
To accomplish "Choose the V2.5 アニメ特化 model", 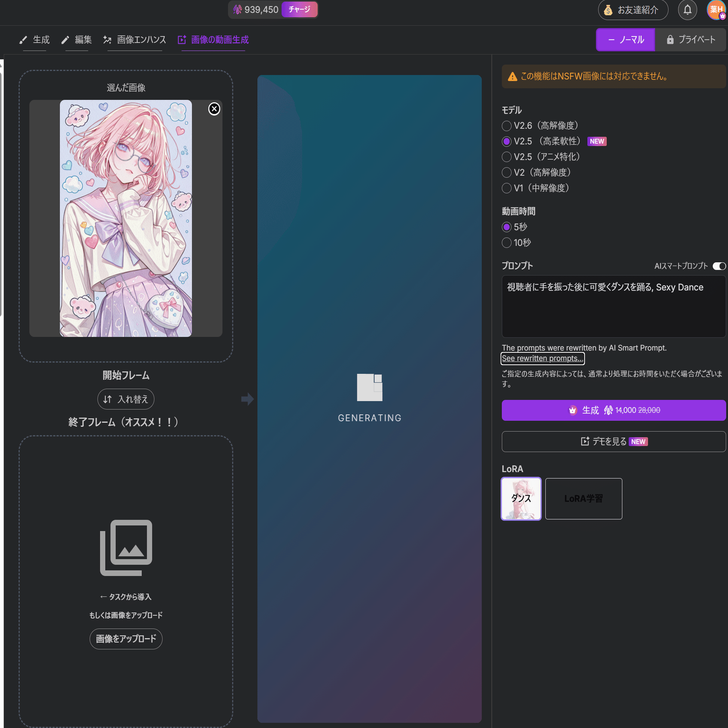I will click(506, 157).
